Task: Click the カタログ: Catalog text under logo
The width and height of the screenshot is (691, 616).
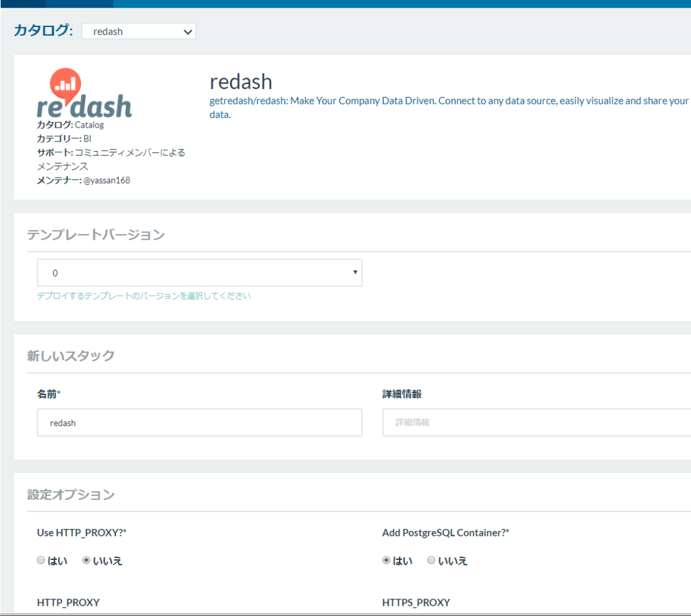Action: (70, 125)
